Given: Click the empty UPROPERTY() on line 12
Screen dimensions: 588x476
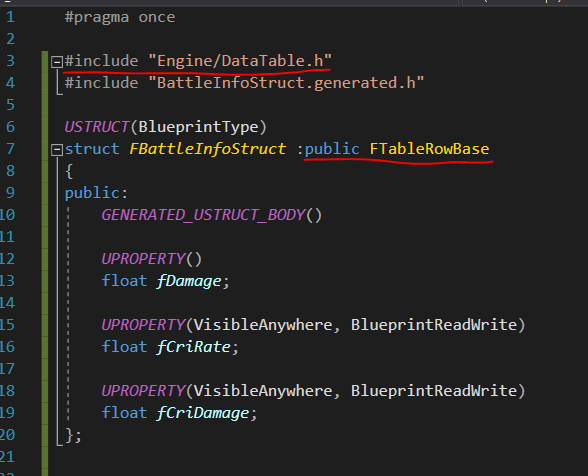Looking at the screenshot, I should 152,259.
